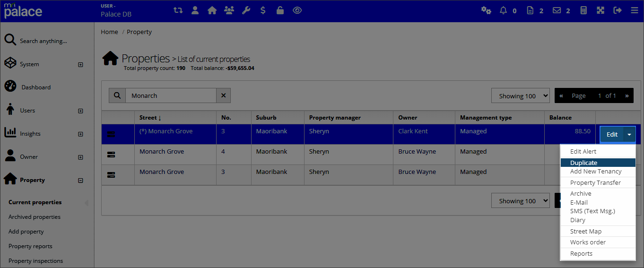
Task: Open the bell notifications icon
Action: 503,10
